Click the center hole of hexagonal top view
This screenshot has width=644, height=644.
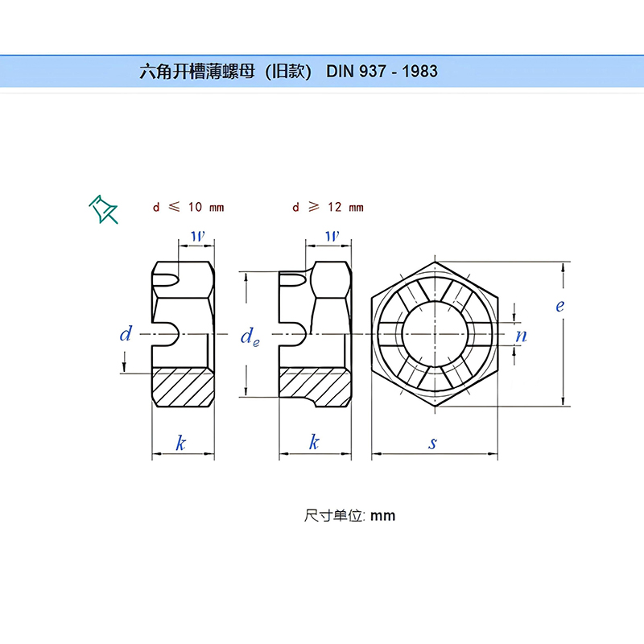435,333
